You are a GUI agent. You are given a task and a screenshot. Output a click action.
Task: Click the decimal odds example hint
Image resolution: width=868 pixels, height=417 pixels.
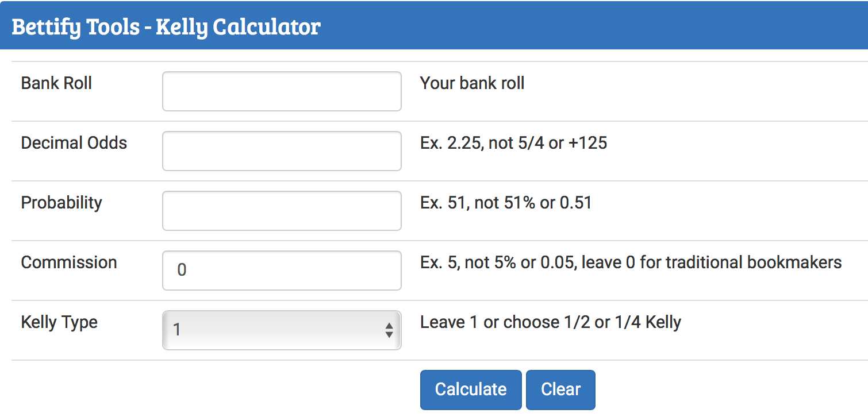(513, 143)
